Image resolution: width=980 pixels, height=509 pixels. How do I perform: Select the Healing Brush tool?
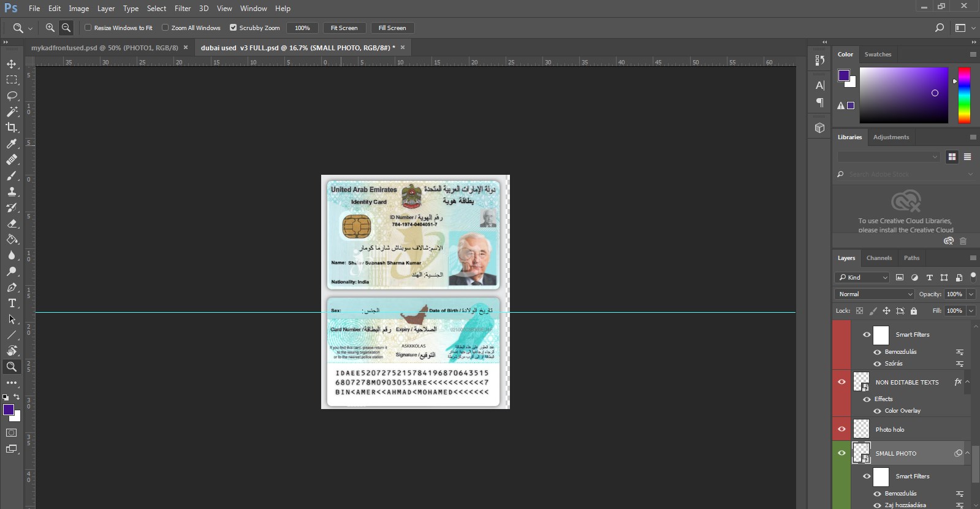click(x=12, y=159)
